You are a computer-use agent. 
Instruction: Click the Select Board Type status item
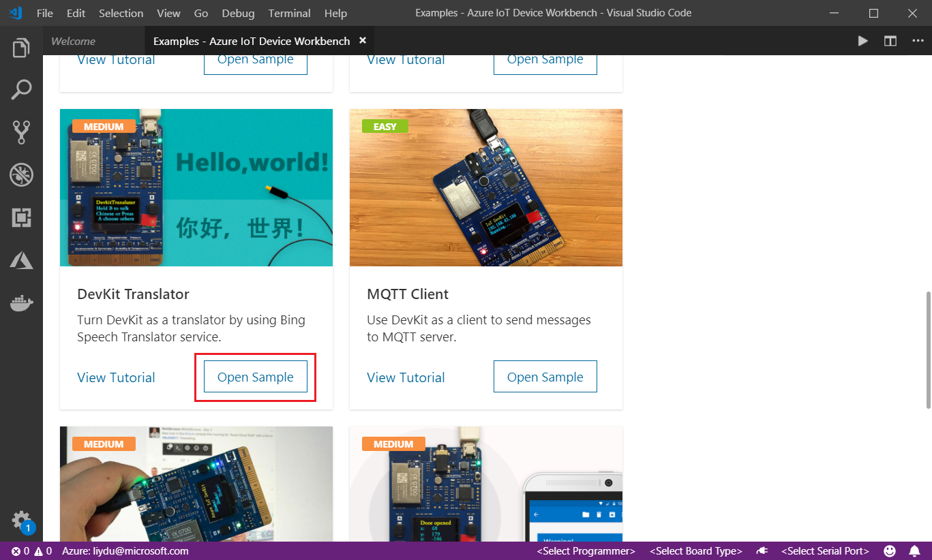pos(696,551)
